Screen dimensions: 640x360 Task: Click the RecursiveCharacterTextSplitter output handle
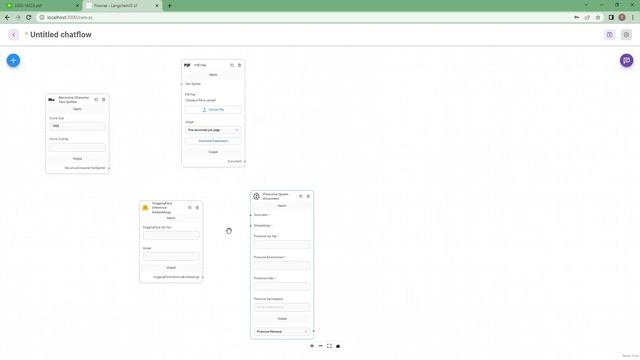click(109, 168)
